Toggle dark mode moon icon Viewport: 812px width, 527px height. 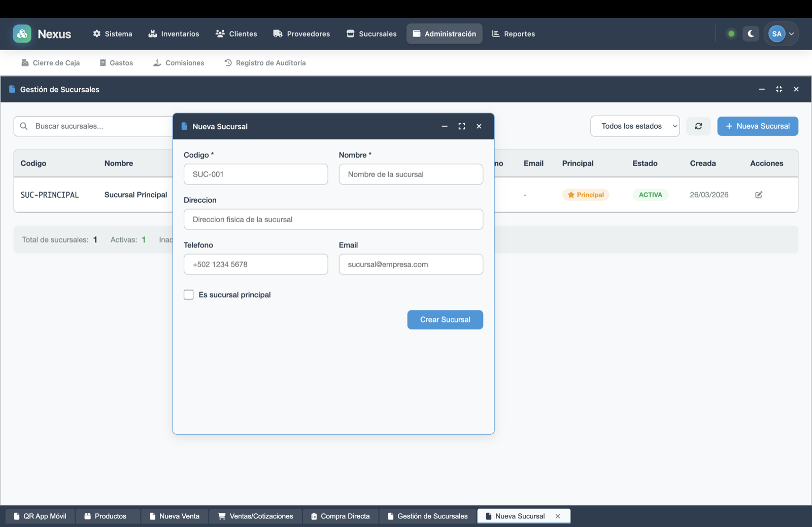point(751,33)
